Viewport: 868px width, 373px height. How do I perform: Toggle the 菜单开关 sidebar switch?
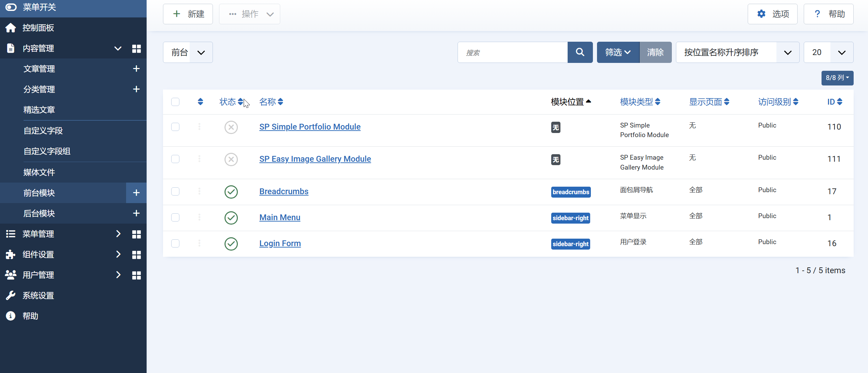[x=11, y=7]
